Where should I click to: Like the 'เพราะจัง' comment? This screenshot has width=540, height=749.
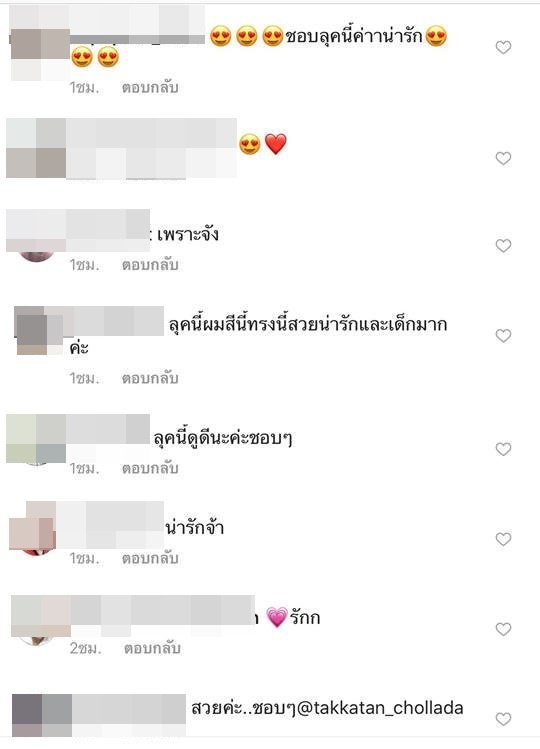[x=503, y=246]
